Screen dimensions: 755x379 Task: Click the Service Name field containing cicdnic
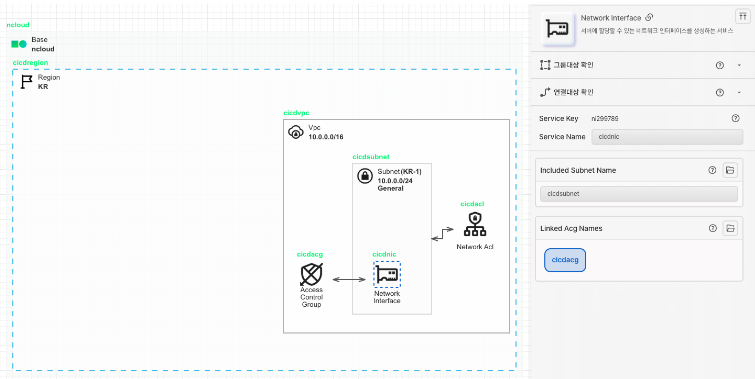667,137
